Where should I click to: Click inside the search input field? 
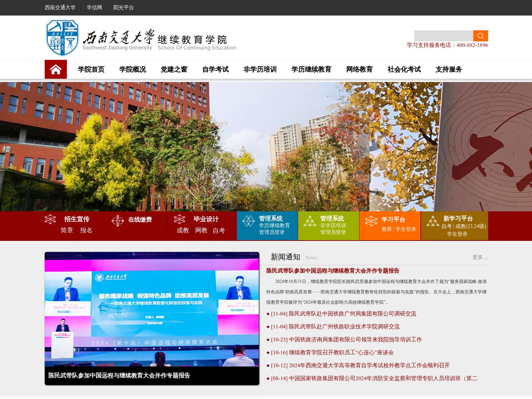[x=444, y=36]
